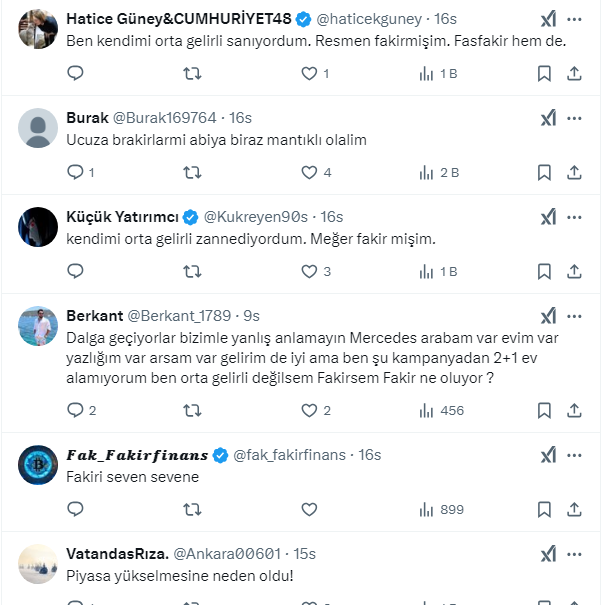Screen dimensions: 605x605
Task: Share Burak's tweet
Action: (x=574, y=172)
